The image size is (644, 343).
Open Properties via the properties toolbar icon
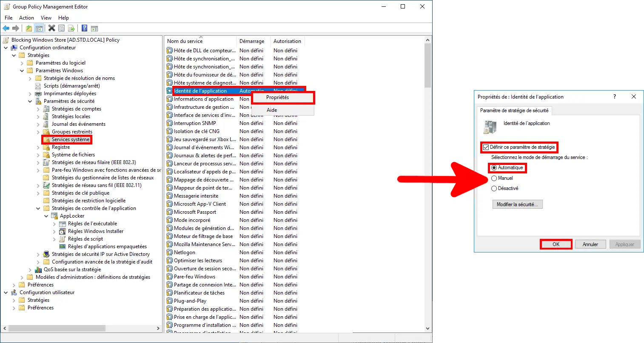62,28
